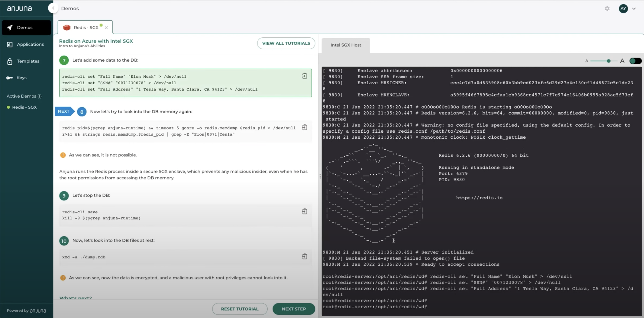
Task: Copy the redis-cli save code block
Action: coord(304,211)
